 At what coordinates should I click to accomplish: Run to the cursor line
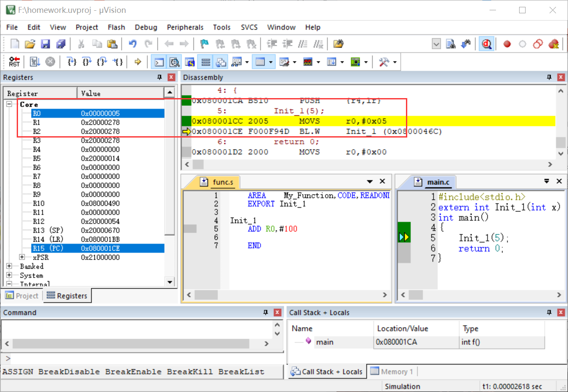click(x=118, y=62)
